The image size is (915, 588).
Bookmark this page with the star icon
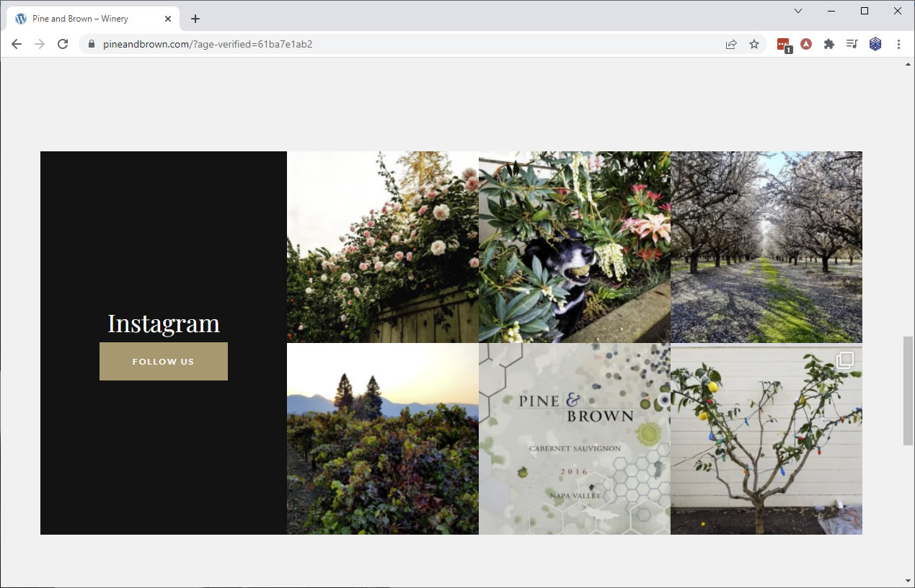[x=754, y=44]
